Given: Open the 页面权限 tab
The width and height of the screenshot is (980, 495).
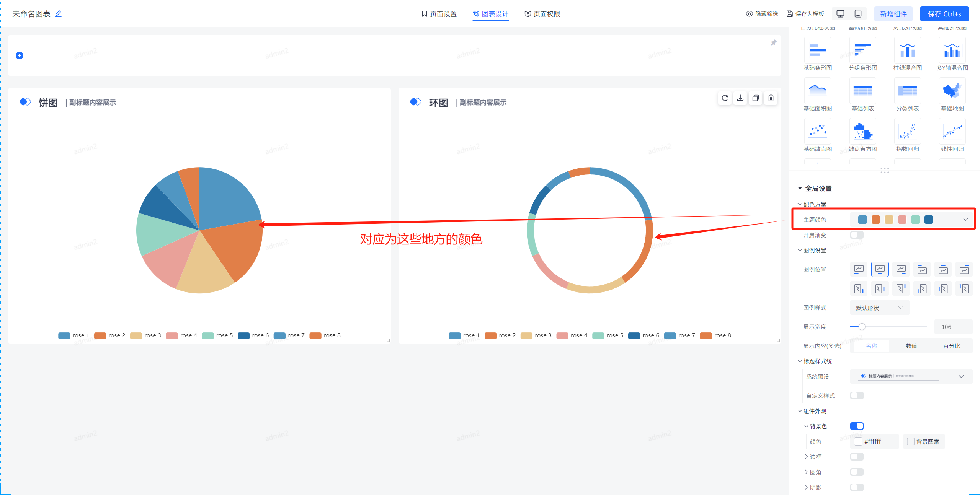Looking at the screenshot, I should click(x=542, y=14).
